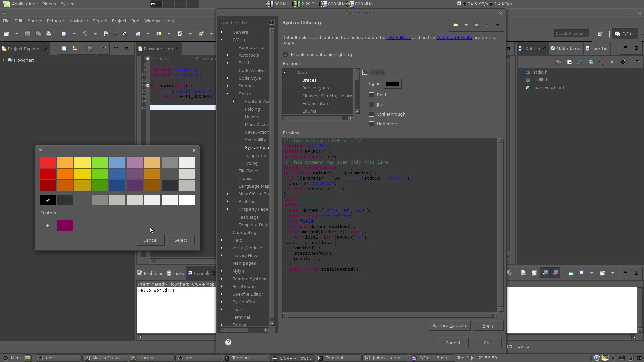
Task: Open the Navigate menu
Action: click(x=78, y=21)
